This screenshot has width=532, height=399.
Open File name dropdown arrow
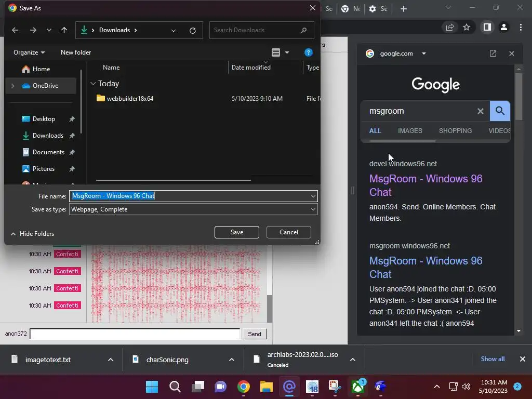[x=313, y=196]
